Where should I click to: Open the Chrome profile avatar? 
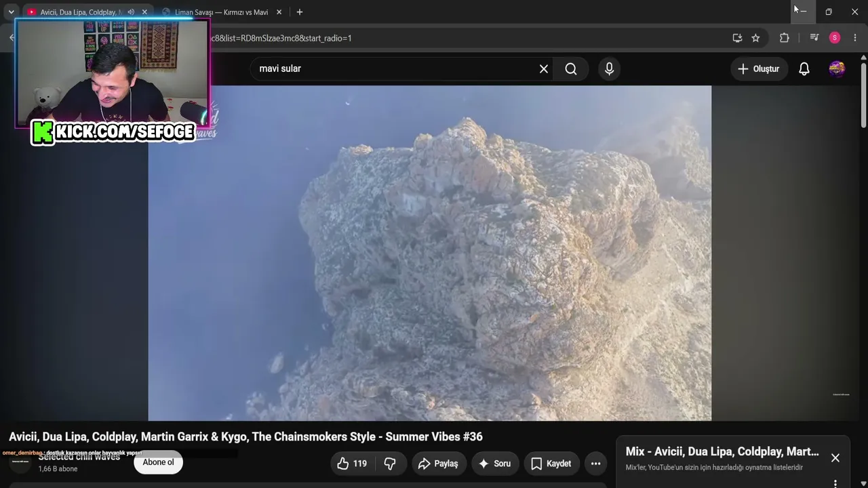(835, 38)
